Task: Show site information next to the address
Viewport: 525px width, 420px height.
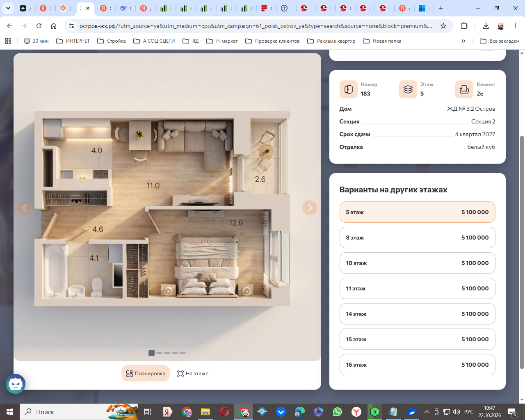Action: [x=71, y=26]
